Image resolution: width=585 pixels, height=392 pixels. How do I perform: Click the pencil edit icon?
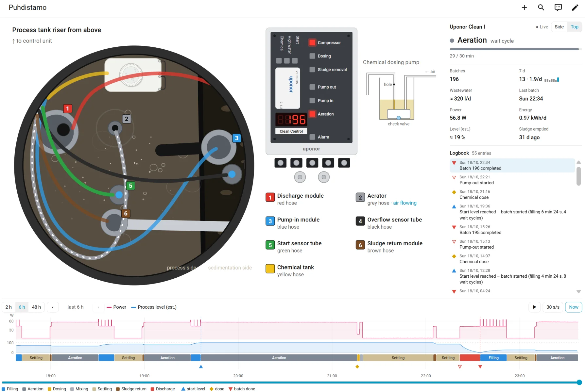(x=575, y=8)
